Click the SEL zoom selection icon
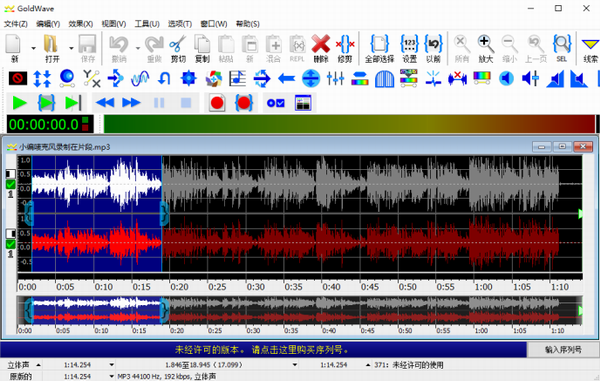The image size is (600, 381). (562, 45)
